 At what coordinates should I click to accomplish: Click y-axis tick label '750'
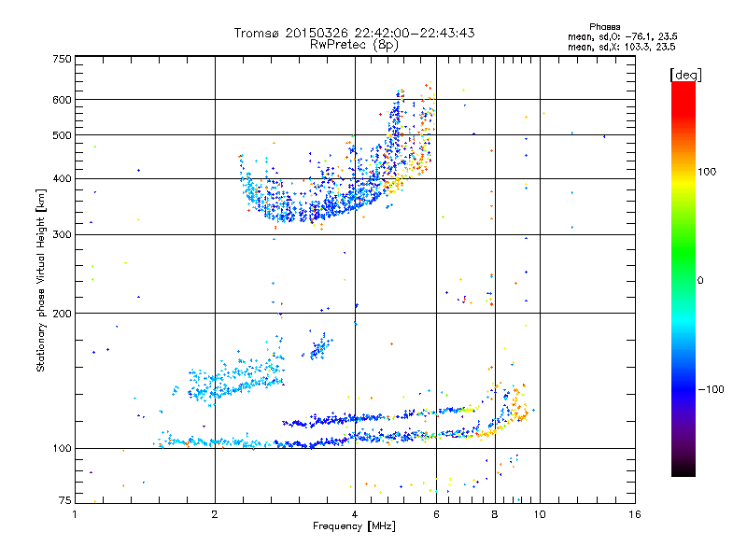click(62, 59)
